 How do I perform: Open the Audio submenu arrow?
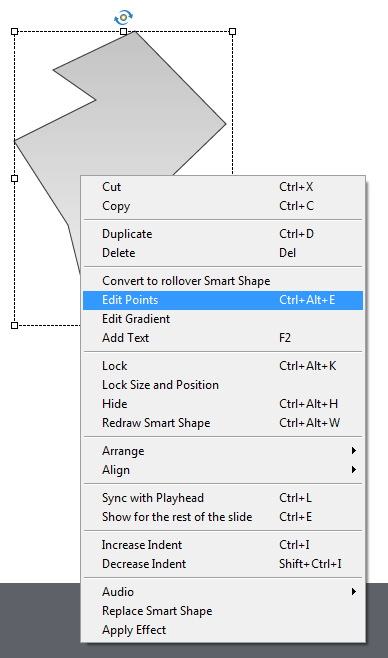[354, 592]
